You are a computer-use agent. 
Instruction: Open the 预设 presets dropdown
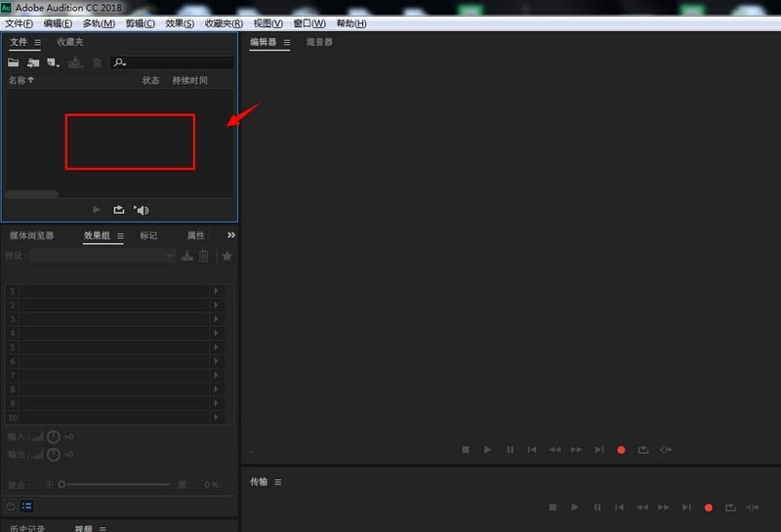[x=103, y=256]
